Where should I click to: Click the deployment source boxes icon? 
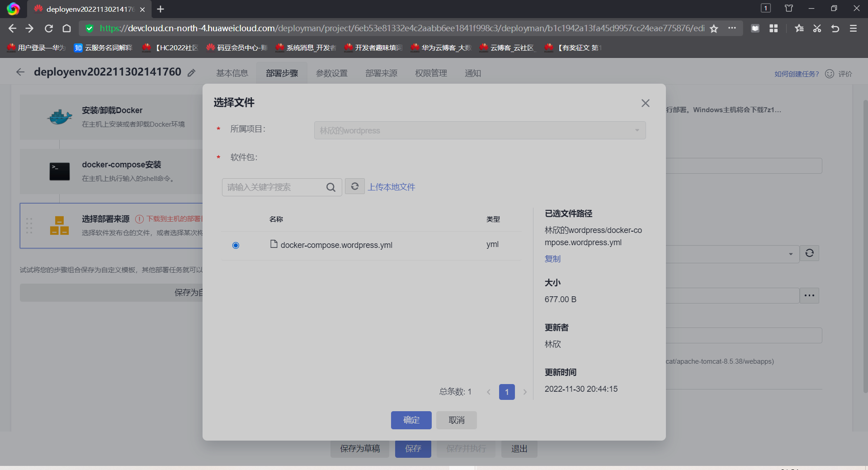(x=59, y=225)
